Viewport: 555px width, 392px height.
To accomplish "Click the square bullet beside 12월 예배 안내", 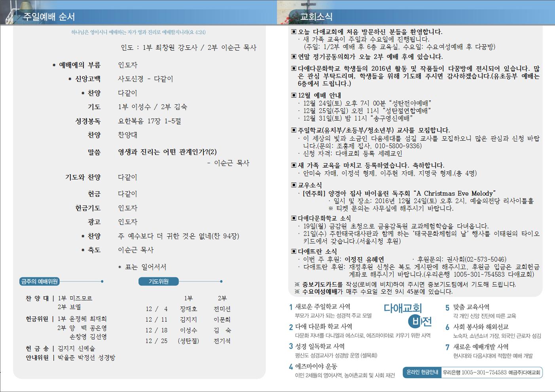I will click(294, 95).
